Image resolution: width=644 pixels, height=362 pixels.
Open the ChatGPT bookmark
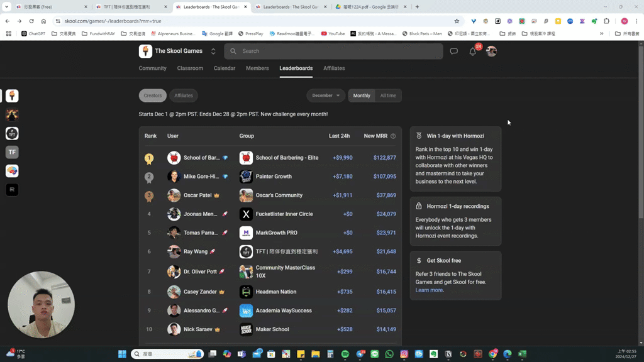coord(33,34)
